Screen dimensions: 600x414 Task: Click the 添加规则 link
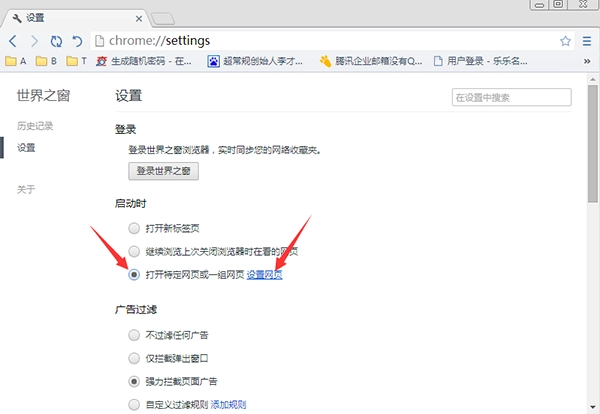tap(229, 405)
